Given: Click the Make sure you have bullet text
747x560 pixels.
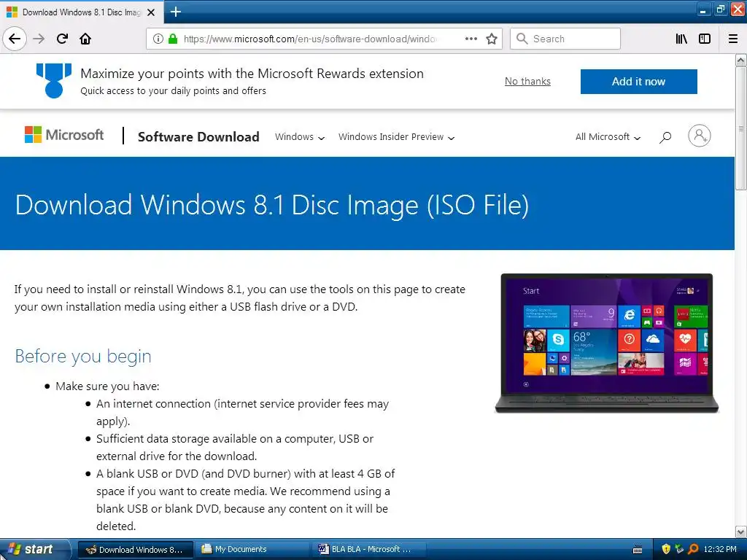Looking at the screenshot, I should (x=107, y=386).
